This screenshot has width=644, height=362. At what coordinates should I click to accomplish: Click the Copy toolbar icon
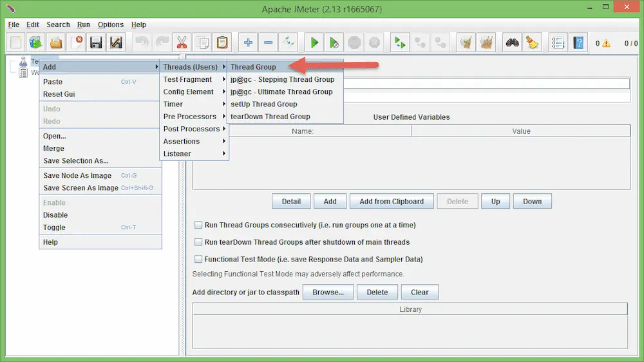202,43
